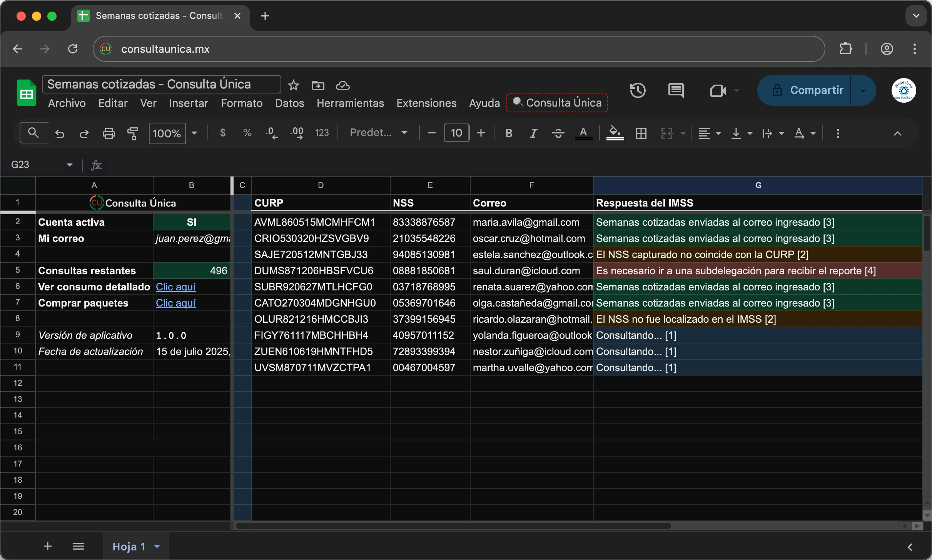Select the paint format tool
932x560 pixels.
point(133,133)
